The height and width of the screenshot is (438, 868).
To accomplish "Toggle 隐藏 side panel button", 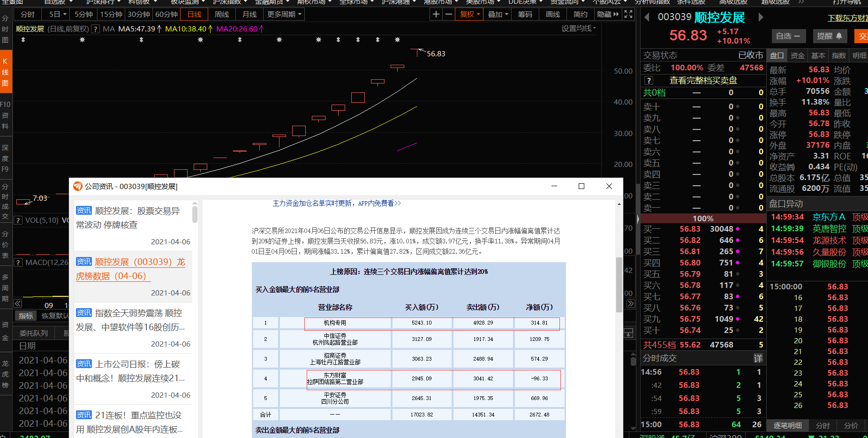I will [608, 14].
